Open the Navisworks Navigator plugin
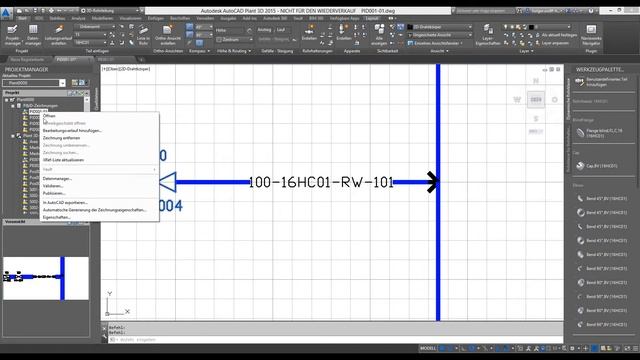 click(x=591, y=34)
